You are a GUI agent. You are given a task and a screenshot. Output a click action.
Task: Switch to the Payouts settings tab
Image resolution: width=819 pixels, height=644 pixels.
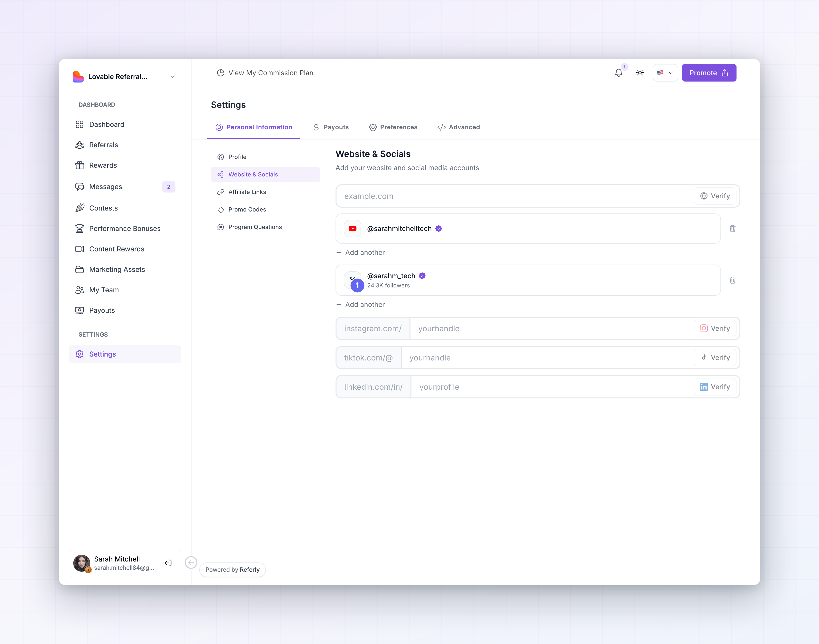point(330,127)
